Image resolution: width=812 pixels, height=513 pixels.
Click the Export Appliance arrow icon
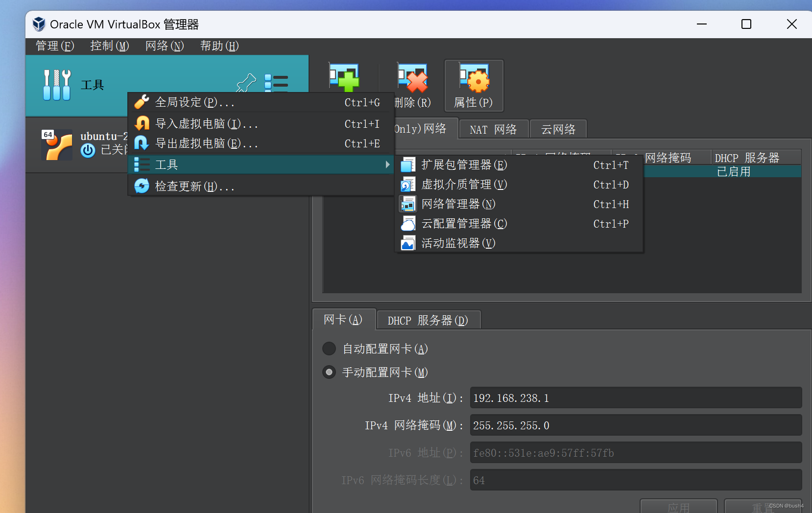[x=142, y=143]
